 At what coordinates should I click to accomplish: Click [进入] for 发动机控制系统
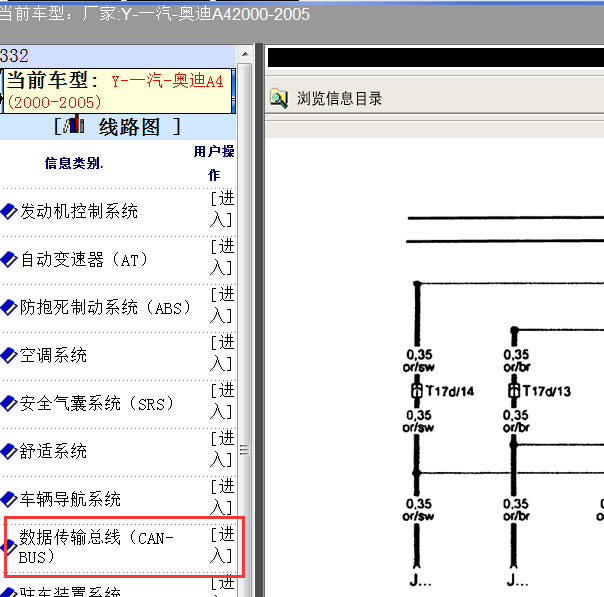click(x=222, y=209)
